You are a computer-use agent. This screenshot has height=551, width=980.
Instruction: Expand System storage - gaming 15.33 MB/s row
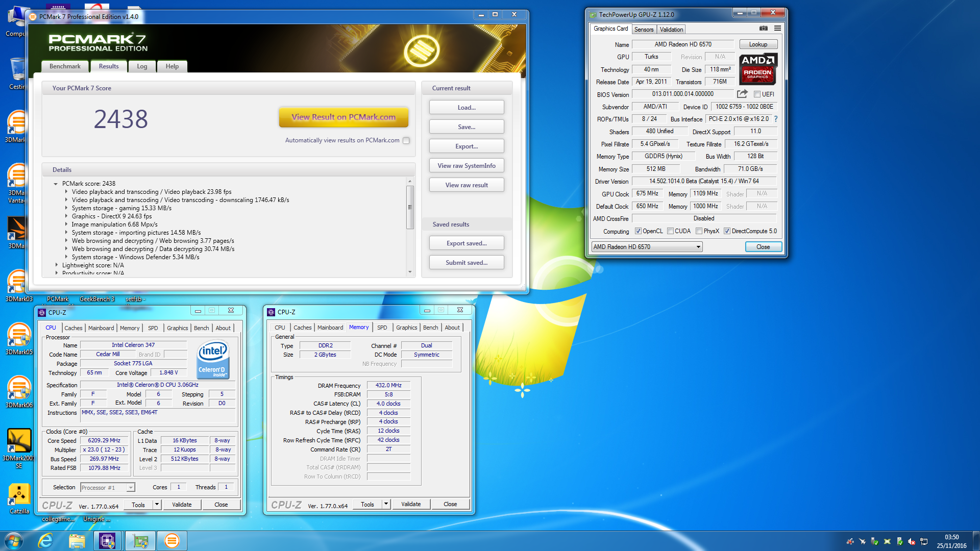pyautogui.click(x=66, y=208)
